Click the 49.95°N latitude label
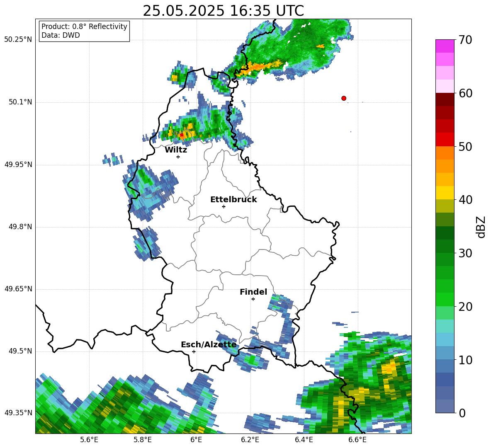491x448 pixels. (x=18, y=165)
